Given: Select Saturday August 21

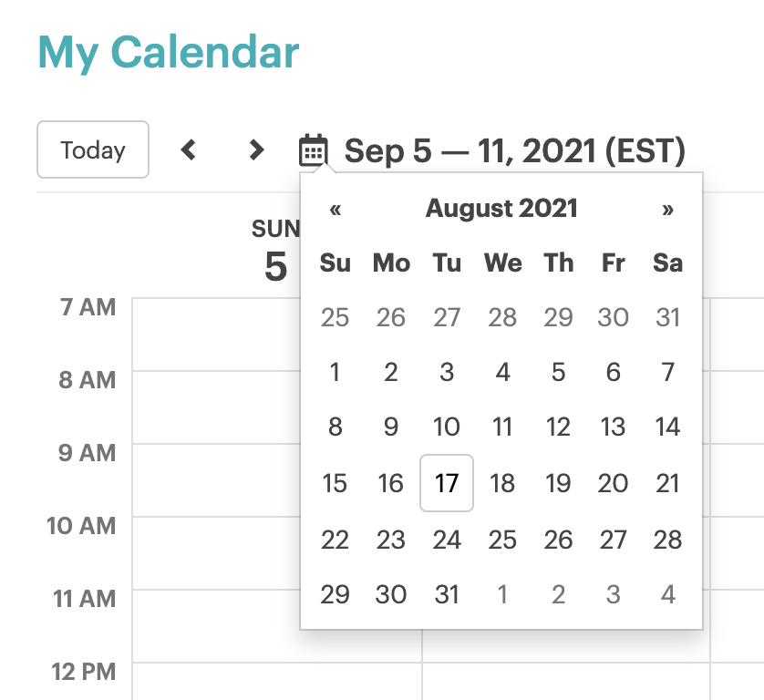Looking at the screenshot, I should (x=667, y=483).
